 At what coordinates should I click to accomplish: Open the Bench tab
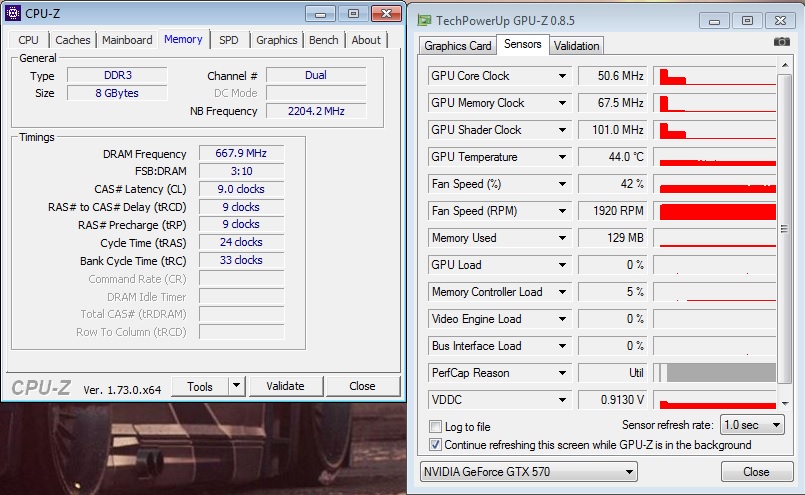(323, 40)
